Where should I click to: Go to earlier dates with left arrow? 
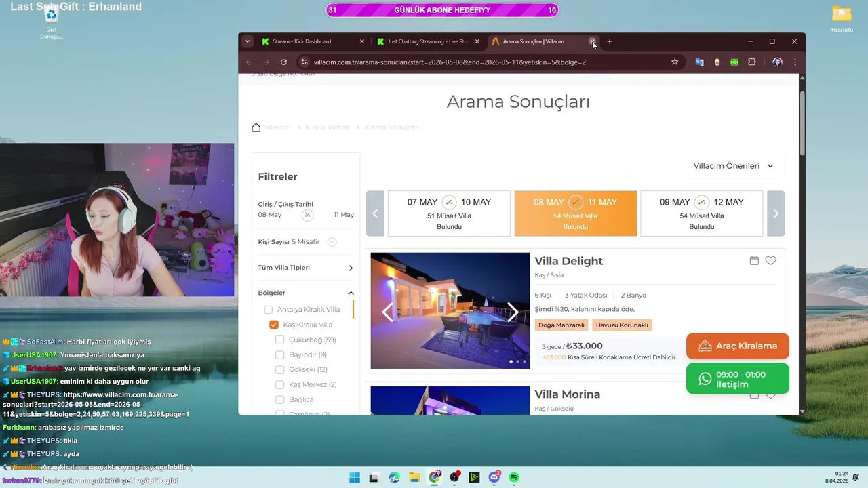pyautogui.click(x=375, y=213)
